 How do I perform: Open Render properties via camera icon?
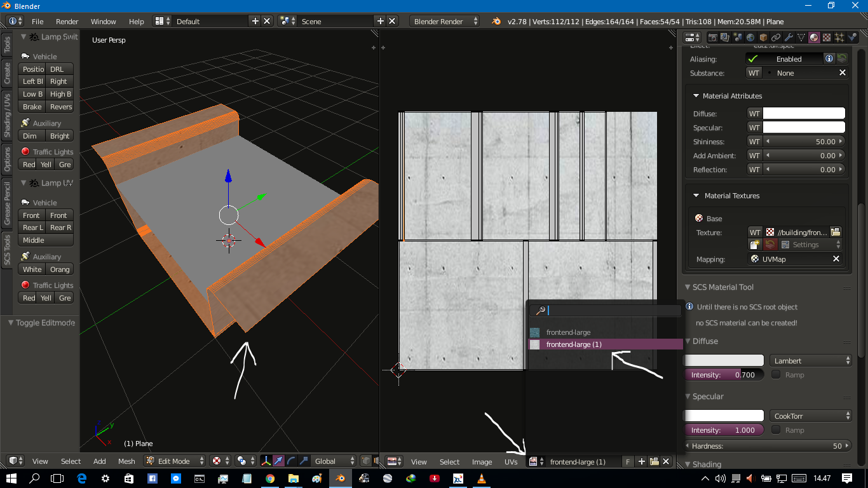[x=714, y=37]
